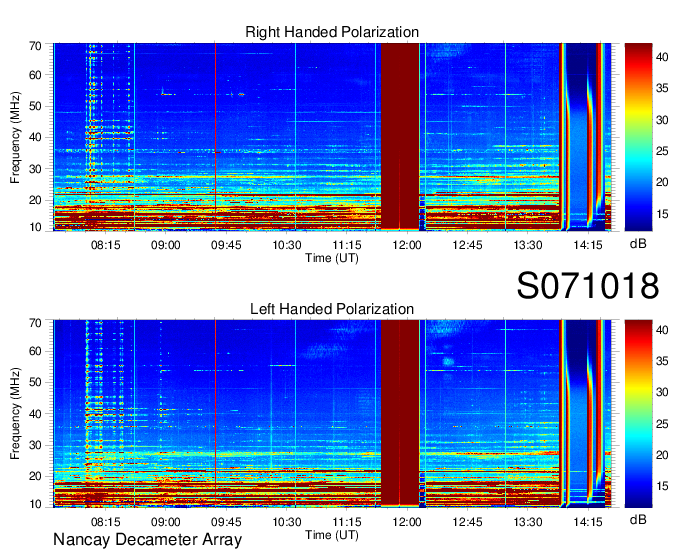The height and width of the screenshot is (552, 680).
Task: Click the 09:00 tick on Right Handed time axis
Action: coord(166,245)
